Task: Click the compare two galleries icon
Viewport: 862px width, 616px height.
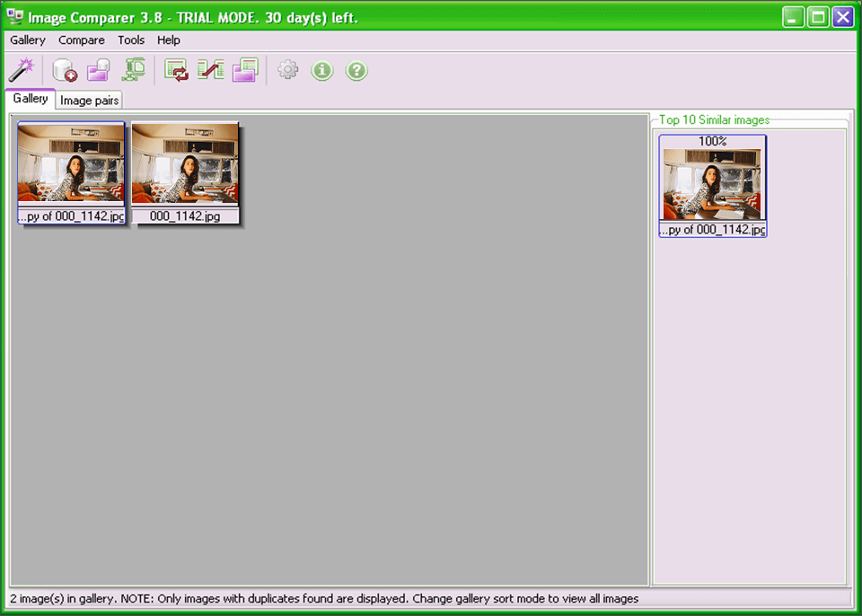Action: pos(210,70)
